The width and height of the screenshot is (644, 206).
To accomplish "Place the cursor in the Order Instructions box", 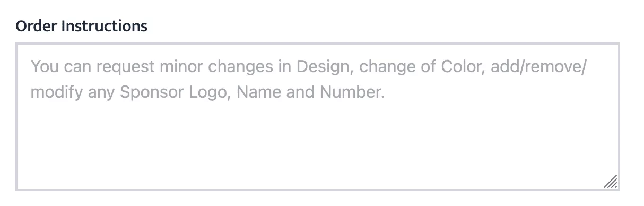I will [x=318, y=117].
